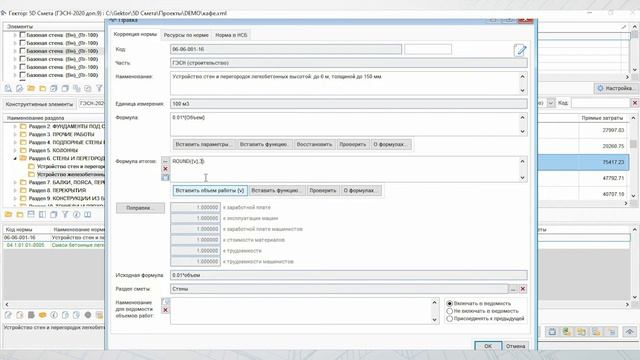
Task: Click the magnifier icon in the Элементы toolbar
Action: (8, 88)
